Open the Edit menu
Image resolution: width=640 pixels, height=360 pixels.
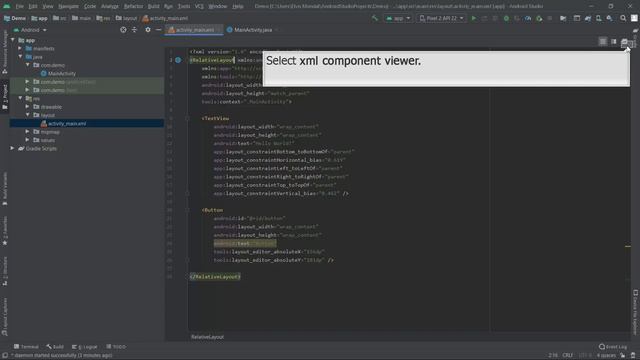(x=33, y=6)
